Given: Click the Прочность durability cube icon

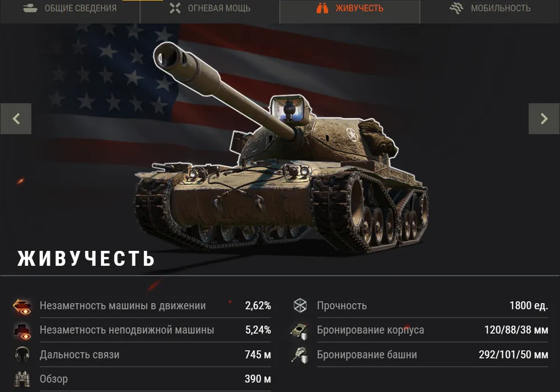Looking at the screenshot, I should coord(300,306).
